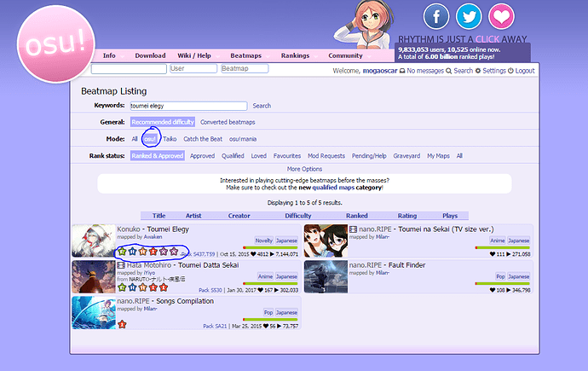Click Novelty genre tag
The width and height of the screenshot is (588, 371).
point(264,241)
